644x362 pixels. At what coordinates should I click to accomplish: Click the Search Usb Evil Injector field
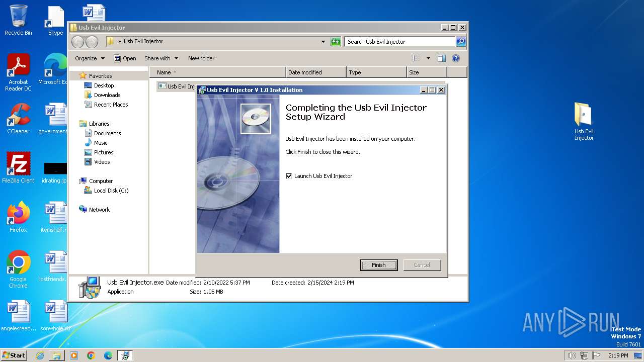point(400,42)
